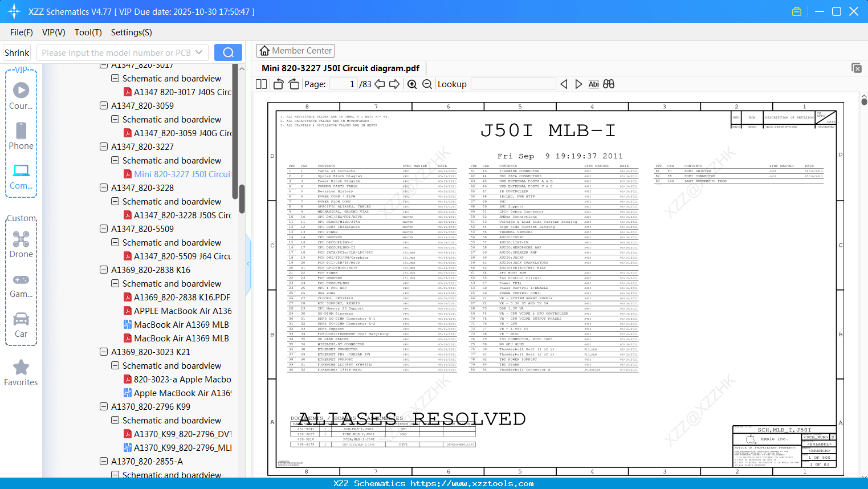The height and width of the screenshot is (489, 868).
Task: Zoom in on the schematic
Action: (x=412, y=84)
